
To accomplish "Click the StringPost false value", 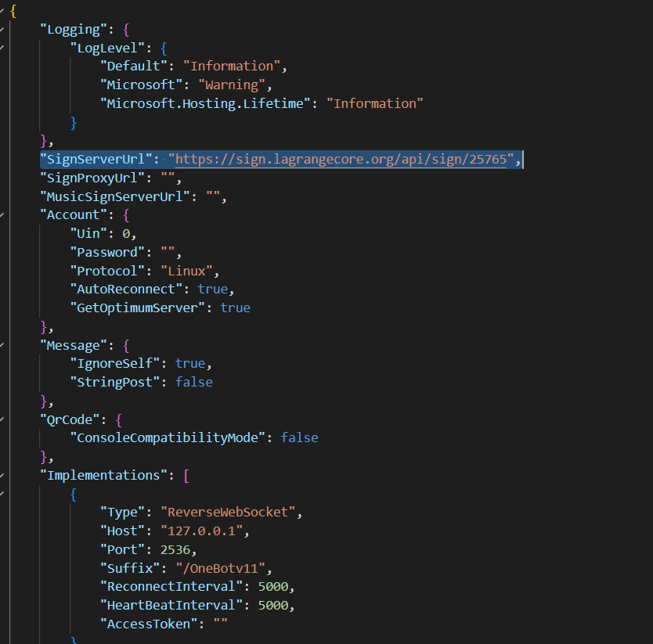I will [193, 383].
